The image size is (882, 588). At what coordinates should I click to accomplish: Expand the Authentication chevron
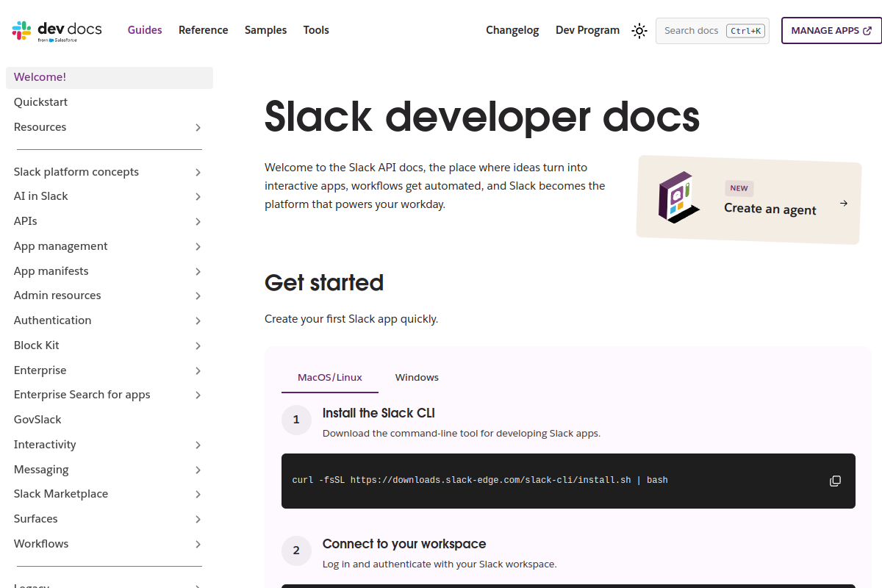[x=198, y=321]
